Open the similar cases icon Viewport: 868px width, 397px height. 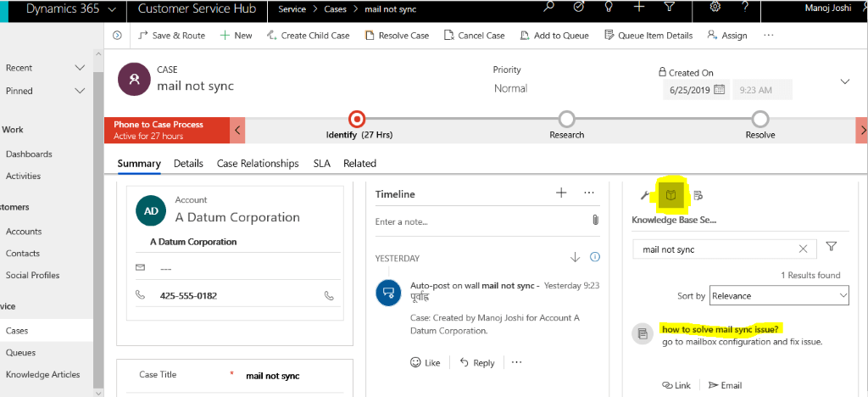tap(698, 195)
